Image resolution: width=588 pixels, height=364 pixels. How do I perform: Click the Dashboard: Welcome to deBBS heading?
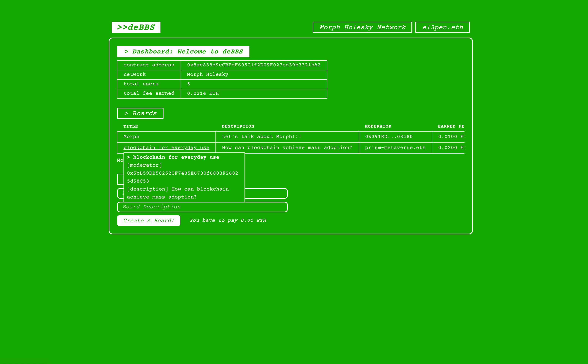click(x=183, y=52)
